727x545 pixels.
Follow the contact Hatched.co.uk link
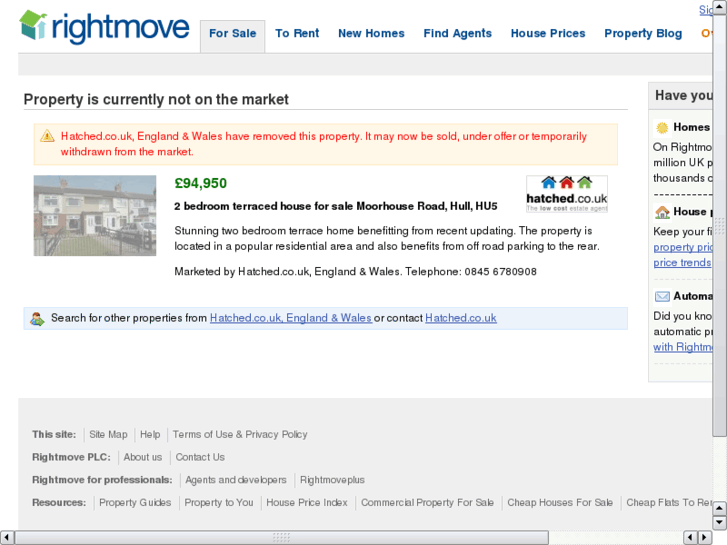tap(461, 318)
